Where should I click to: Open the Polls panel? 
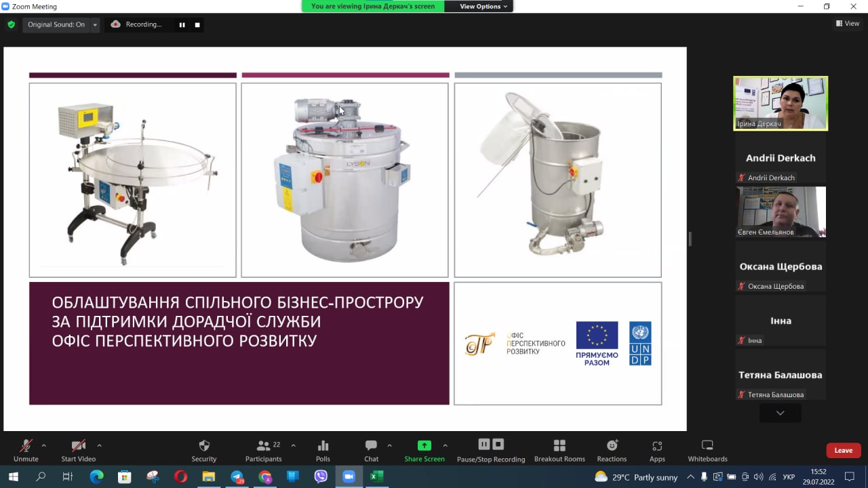(323, 449)
